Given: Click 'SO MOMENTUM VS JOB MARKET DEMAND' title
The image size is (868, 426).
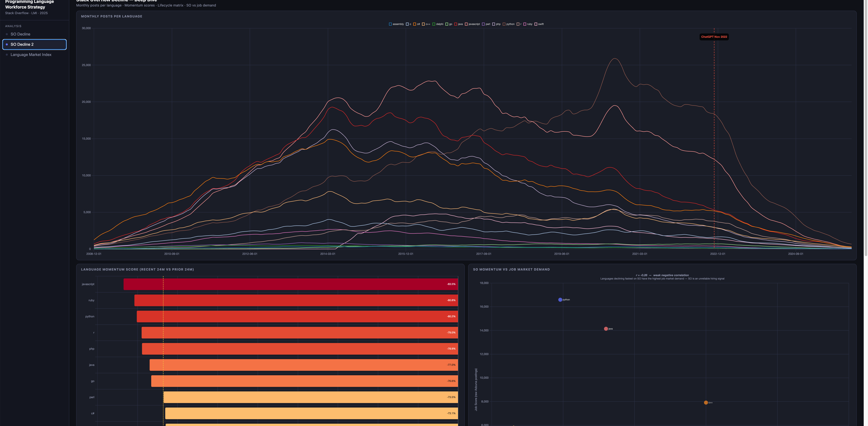Looking at the screenshot, I should [511, 269].
